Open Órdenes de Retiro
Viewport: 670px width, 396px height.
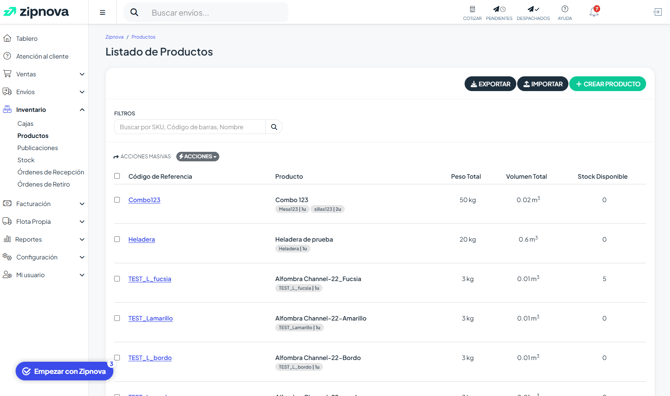click(x=44, y=184)
